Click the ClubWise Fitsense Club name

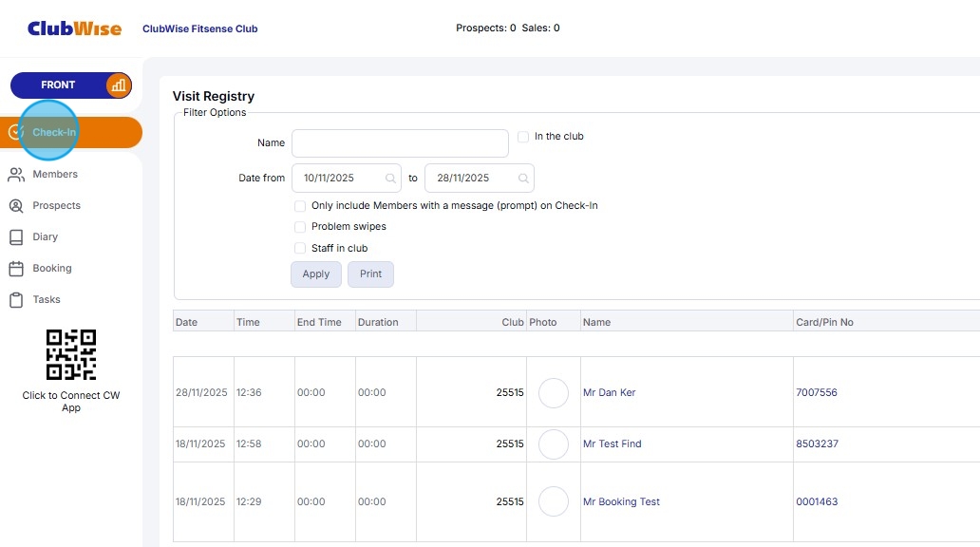click(x=200, y=28)
